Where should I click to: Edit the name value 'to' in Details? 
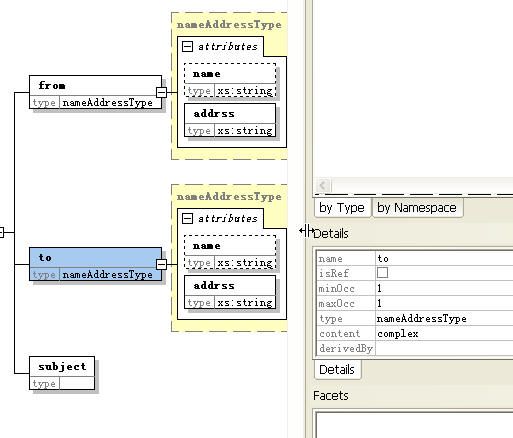(x=444, y=259)
